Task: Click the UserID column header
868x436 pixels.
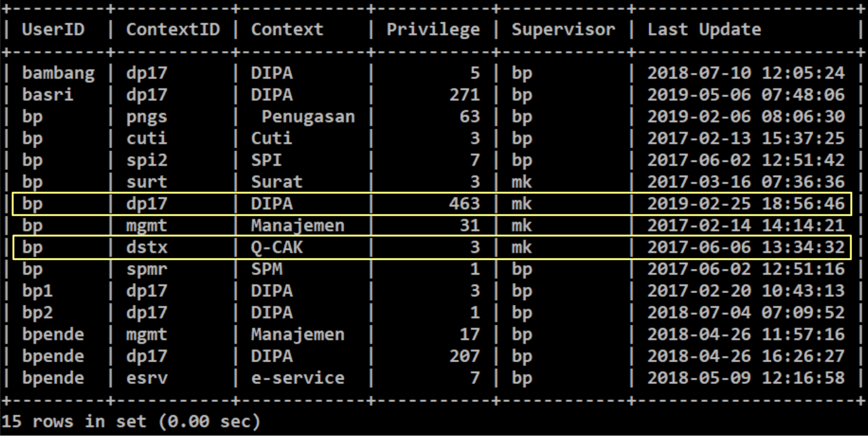Action: pos(53,30)
